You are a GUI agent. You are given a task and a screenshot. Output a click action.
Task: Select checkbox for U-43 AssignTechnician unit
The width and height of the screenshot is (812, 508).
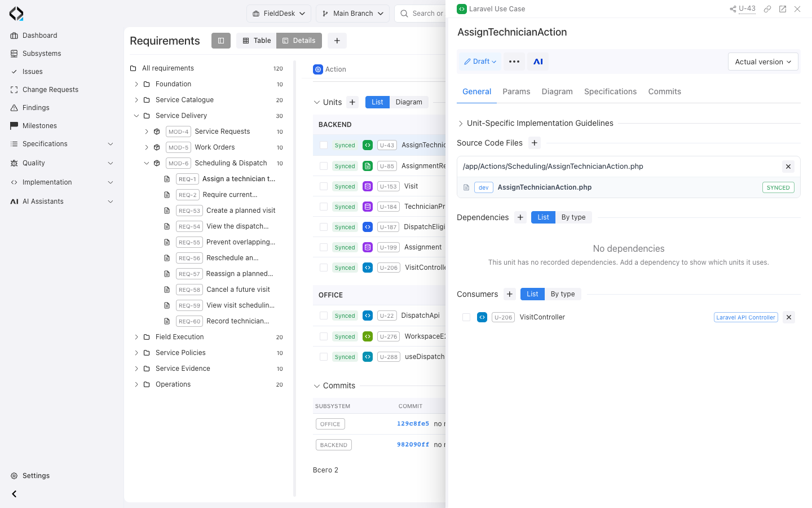(x=324, y=145)
